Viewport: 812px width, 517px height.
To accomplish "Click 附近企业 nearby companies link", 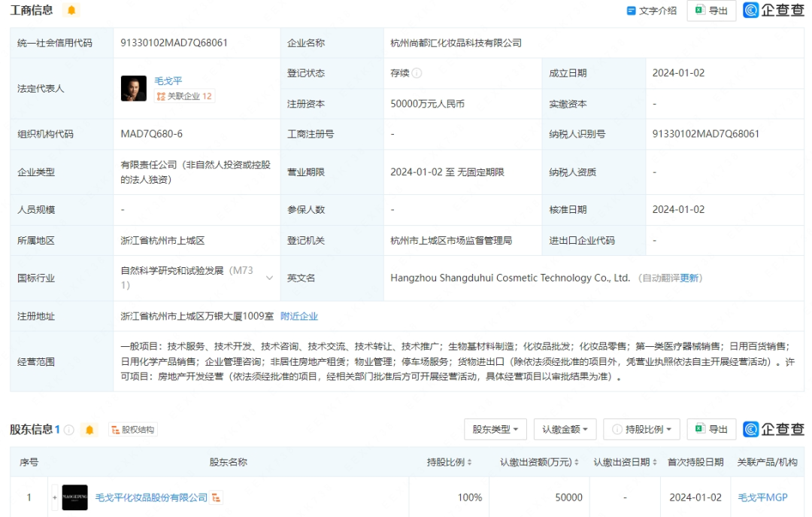I will [x=299, y=316].
